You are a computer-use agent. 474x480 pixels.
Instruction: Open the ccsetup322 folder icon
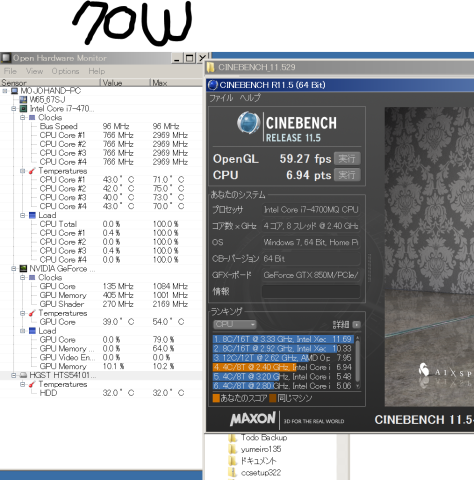(233, 473)
